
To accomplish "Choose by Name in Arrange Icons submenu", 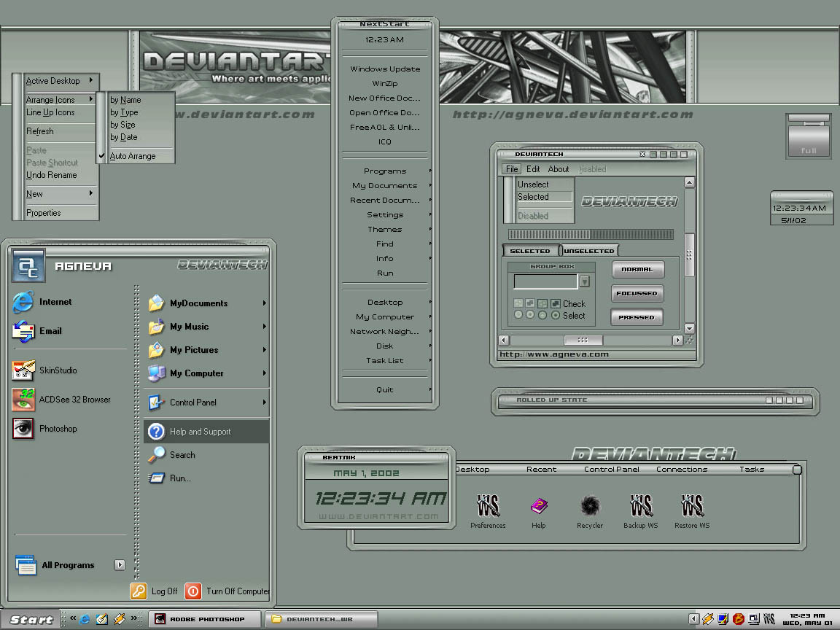I will (x=125, y=100).
